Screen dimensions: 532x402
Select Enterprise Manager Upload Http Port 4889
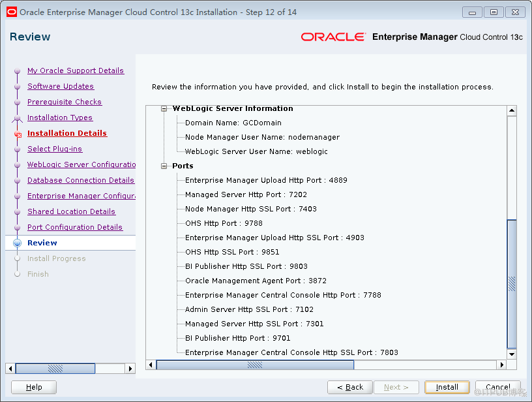coord(266,180)
